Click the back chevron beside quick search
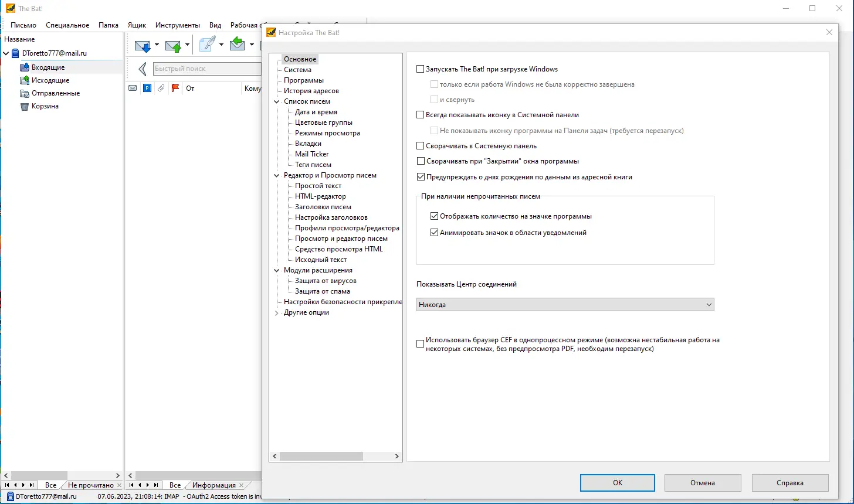This screenshot has height=504, width=854. pyautogui.click(x=143, y=69)
